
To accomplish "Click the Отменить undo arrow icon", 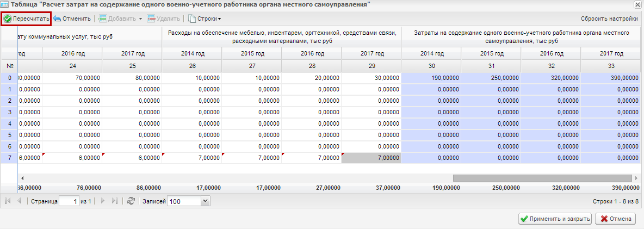I will (x=57, y=19).
